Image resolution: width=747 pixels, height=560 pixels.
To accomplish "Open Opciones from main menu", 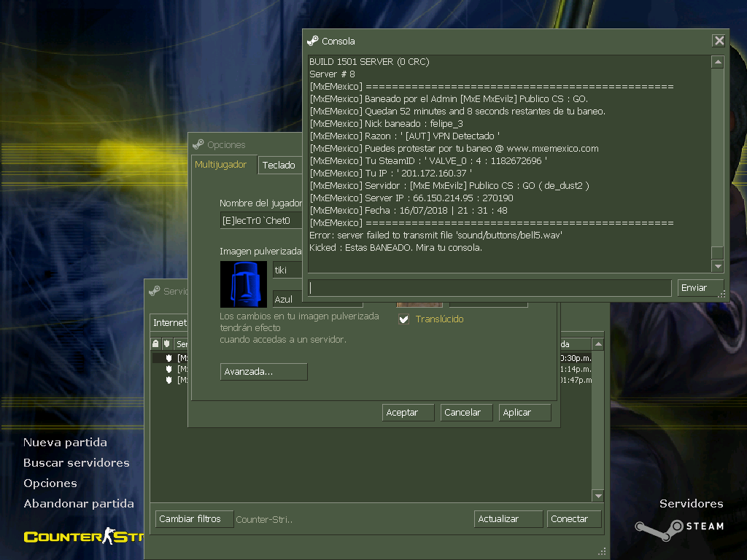I will pyautogui.click(x=50, y=483).
